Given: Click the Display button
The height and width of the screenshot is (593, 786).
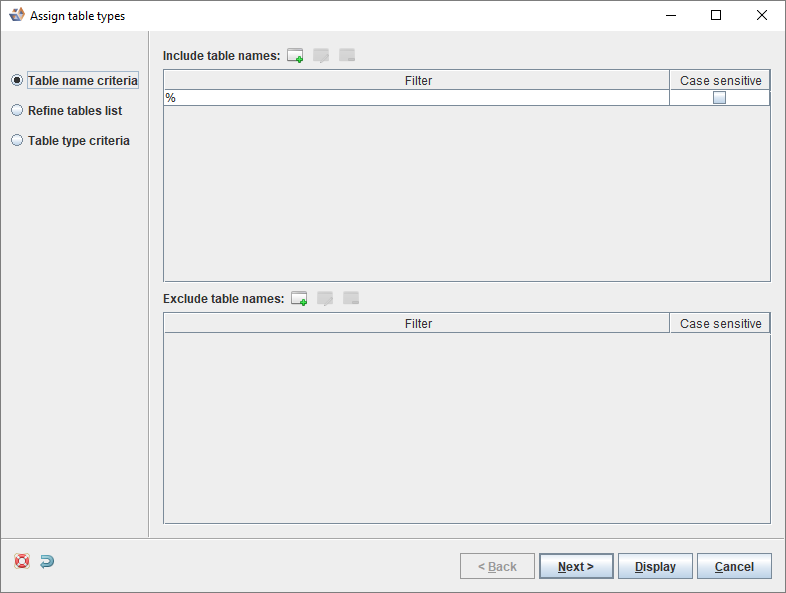Looking at the screenshot, I should (655, 566).
